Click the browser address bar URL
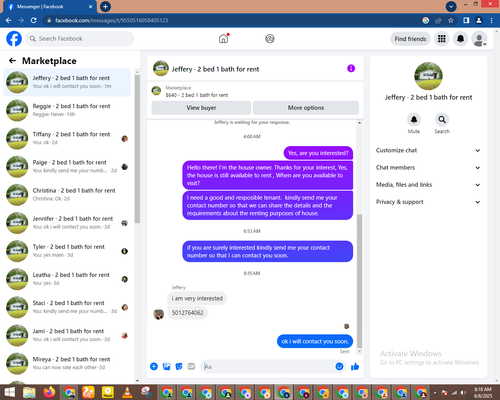 coord(112,20)
